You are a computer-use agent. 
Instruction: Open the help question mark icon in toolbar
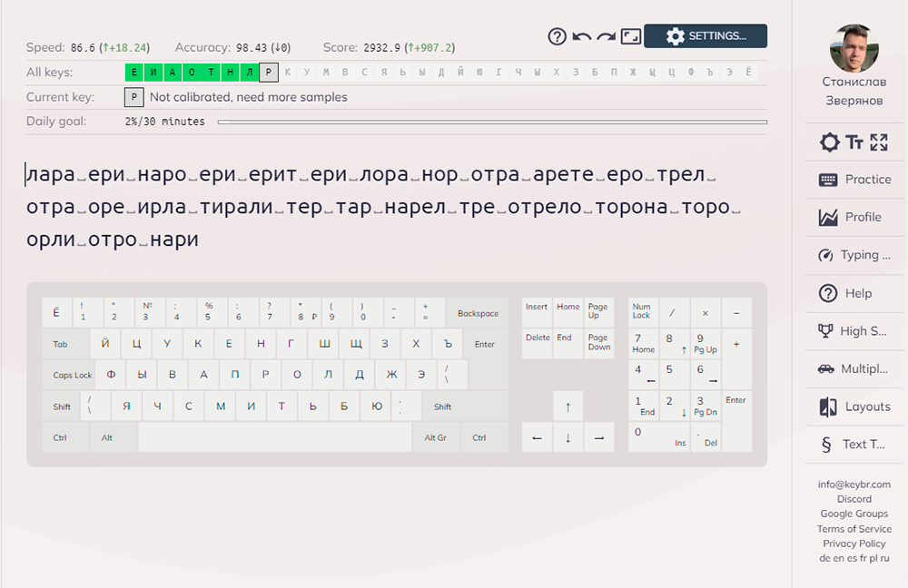558,36
